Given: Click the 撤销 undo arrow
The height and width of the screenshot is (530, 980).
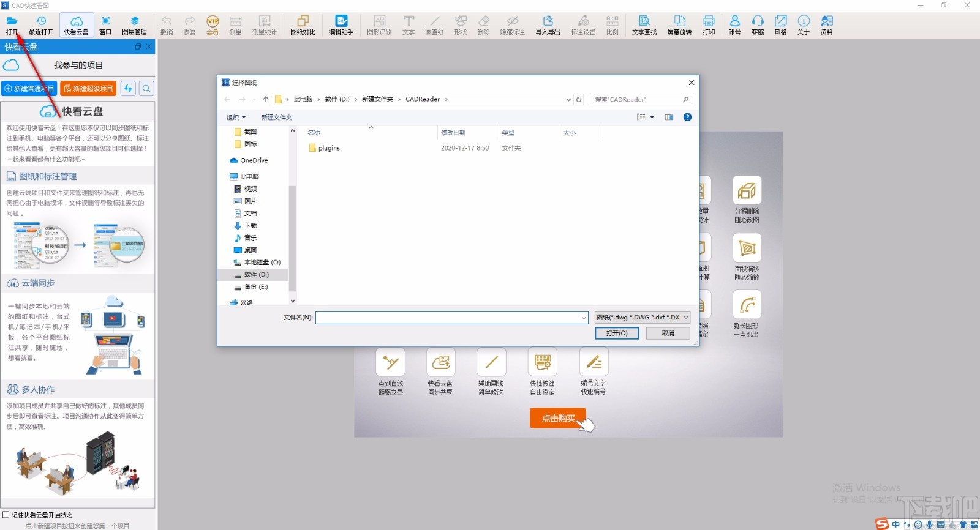Looking at the screenshot, I should coord(167,24).
